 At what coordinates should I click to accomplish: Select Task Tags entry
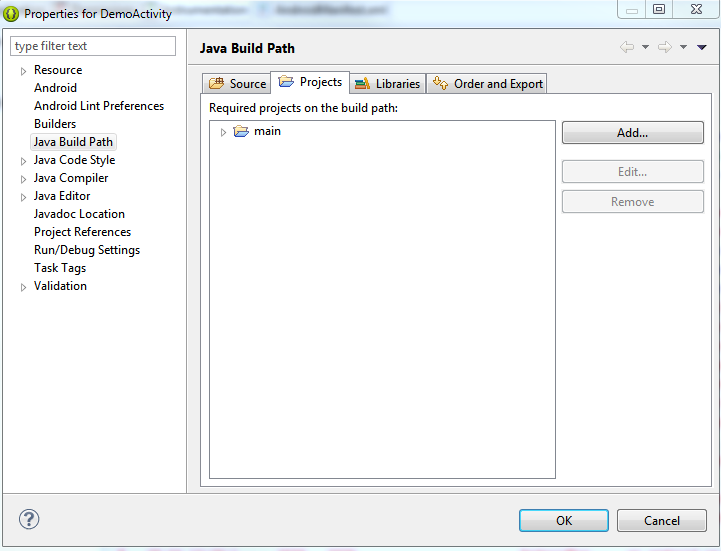pyautogui.click(x=60, y=268)
